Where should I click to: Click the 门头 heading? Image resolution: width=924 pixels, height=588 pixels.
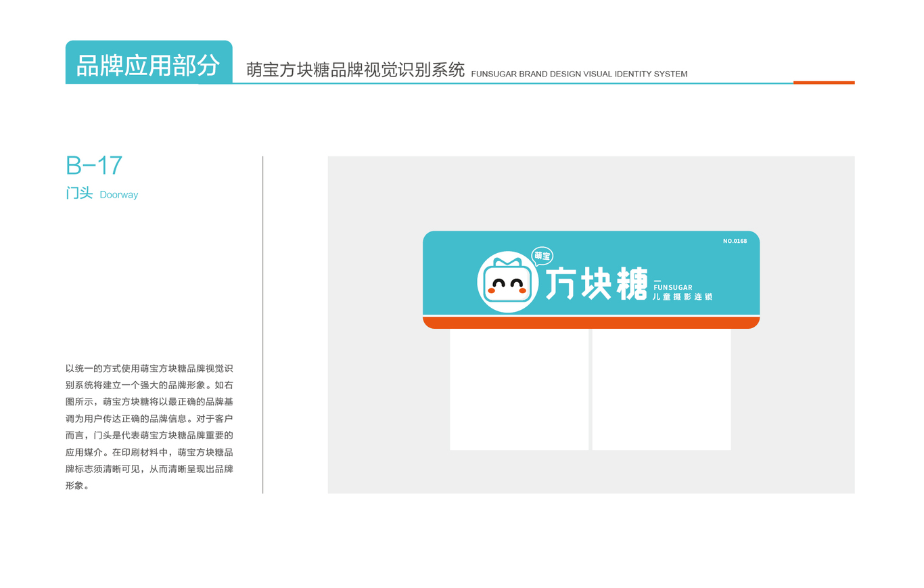[79, 193]
